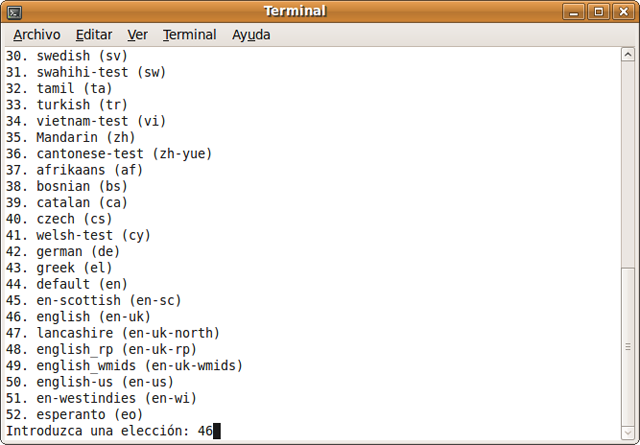640x445 pixels.
Task: Click the scrollbar up arrow
Action: pos(627,55)
